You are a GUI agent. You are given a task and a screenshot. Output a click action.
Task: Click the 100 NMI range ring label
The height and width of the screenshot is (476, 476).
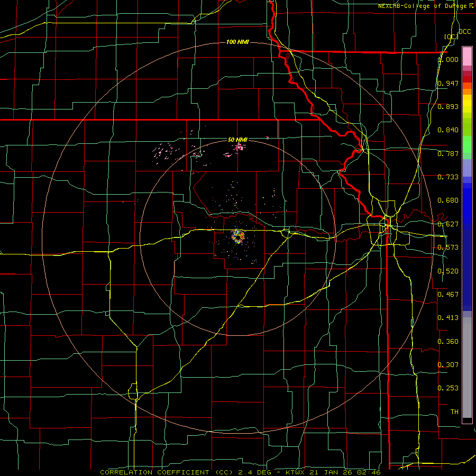237,42
